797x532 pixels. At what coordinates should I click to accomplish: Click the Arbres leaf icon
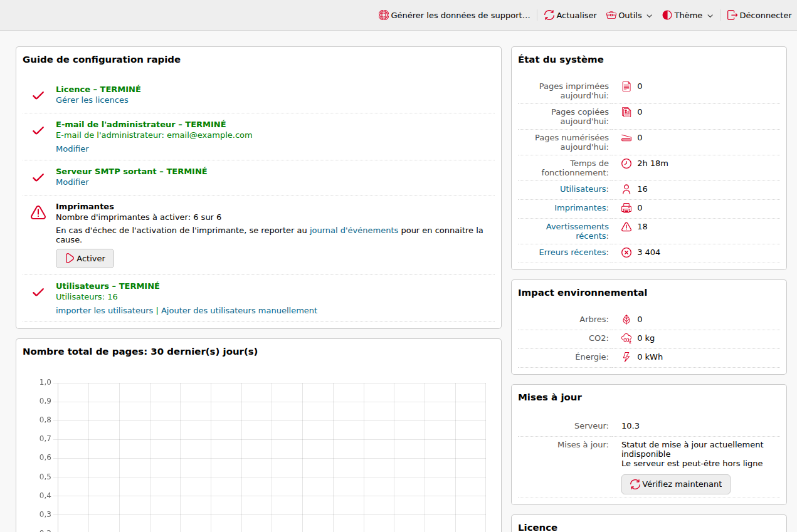pos(626,320)
